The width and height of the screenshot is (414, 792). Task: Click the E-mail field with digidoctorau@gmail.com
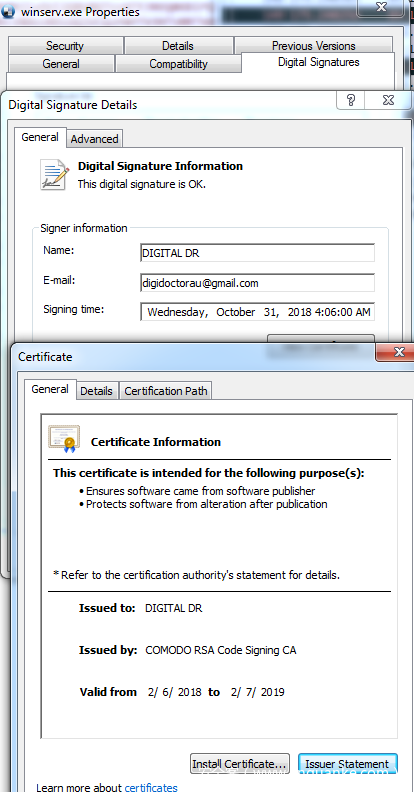(x=257, y=283)
